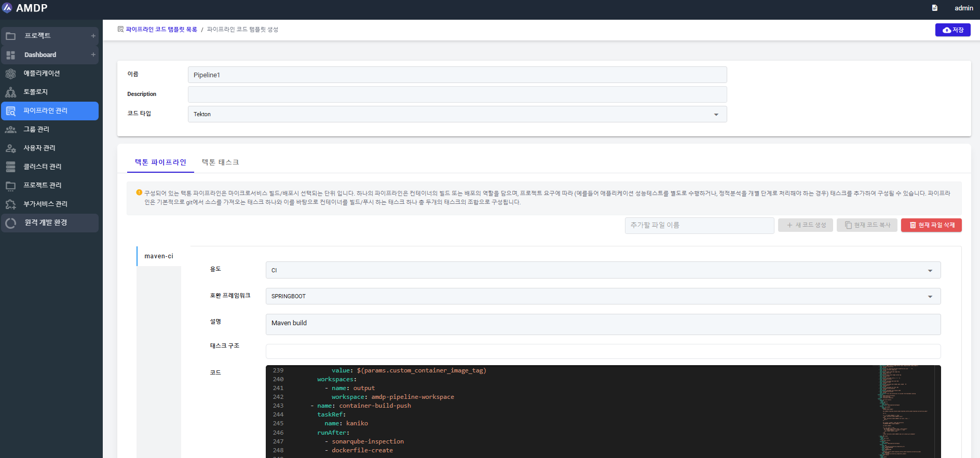980x458 pixels.
Task: Click the 파이프라인 관리 icon
Action: click(10, 111)
